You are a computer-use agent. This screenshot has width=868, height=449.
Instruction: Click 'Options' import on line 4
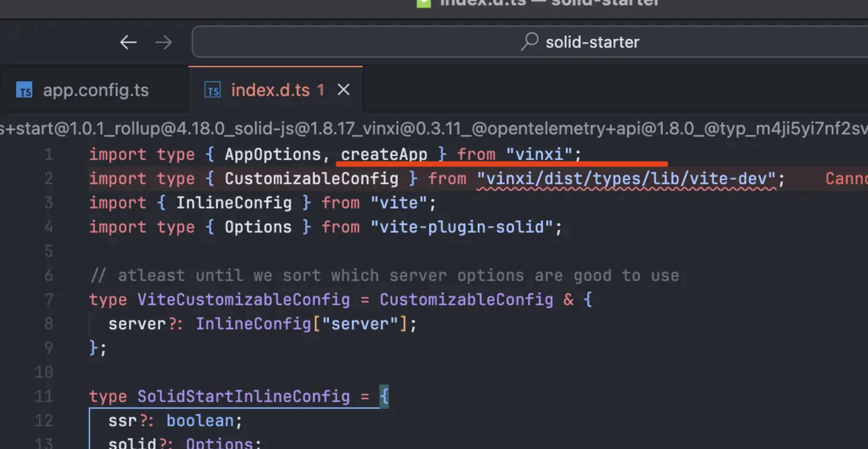(258, 227)
